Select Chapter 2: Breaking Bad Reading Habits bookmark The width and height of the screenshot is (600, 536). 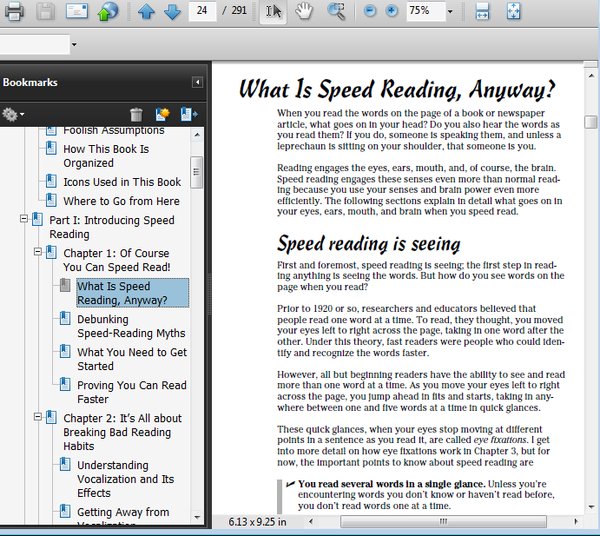point(122,432)
